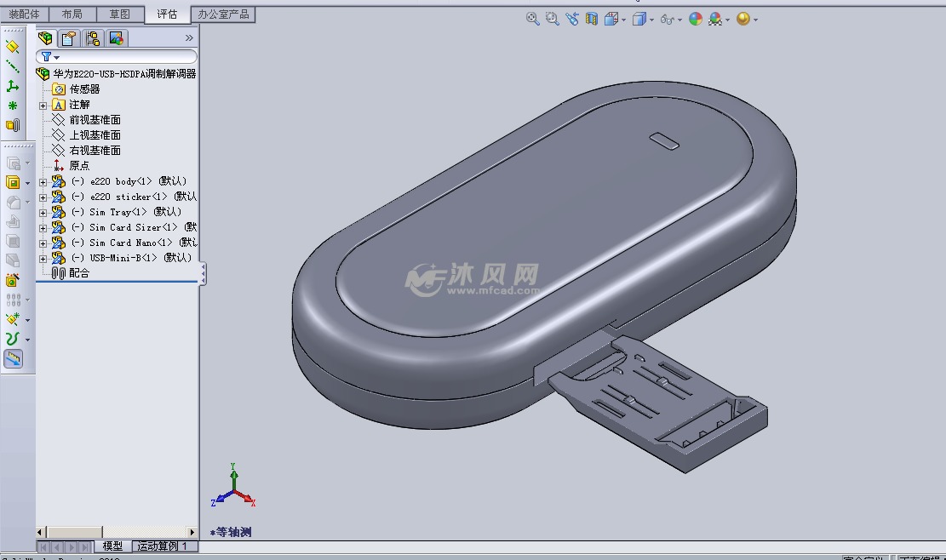The width and height of the screenshot is (946, 560).
Task: Click the tree filter funnel icon
Action: pyautogui.click(x=47, y=57)
